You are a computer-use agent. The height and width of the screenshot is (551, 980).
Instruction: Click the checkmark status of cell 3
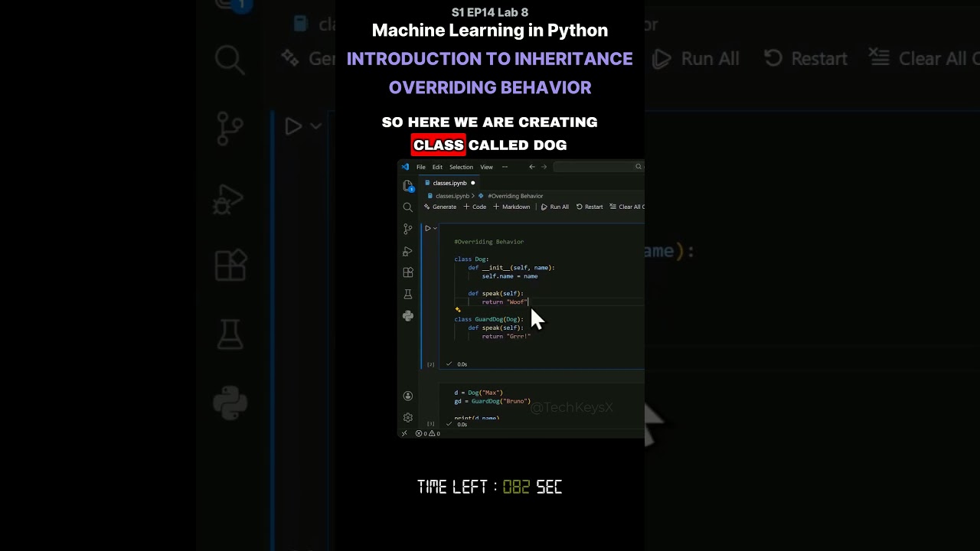449,424
